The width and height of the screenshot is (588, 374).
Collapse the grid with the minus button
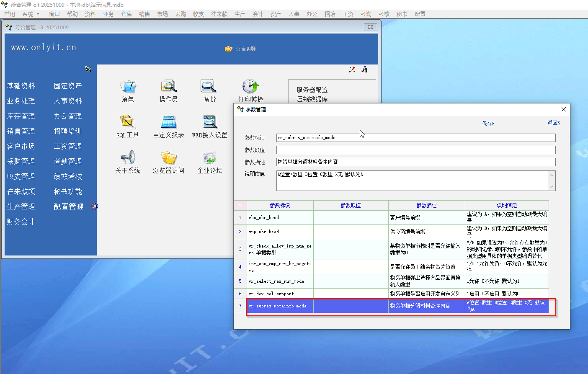tap(240, 205)
